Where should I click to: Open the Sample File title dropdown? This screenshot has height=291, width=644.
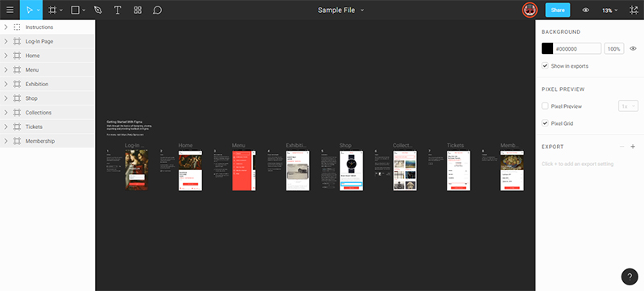coord(341,10)
